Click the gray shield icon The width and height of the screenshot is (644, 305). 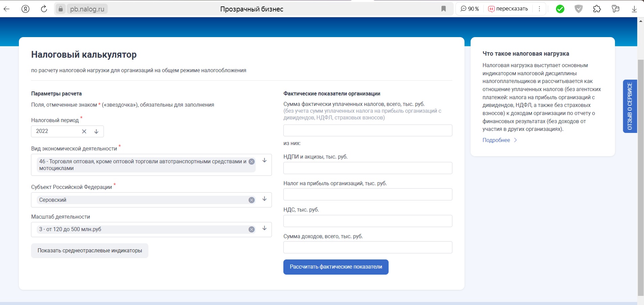(x=579, y=9)
